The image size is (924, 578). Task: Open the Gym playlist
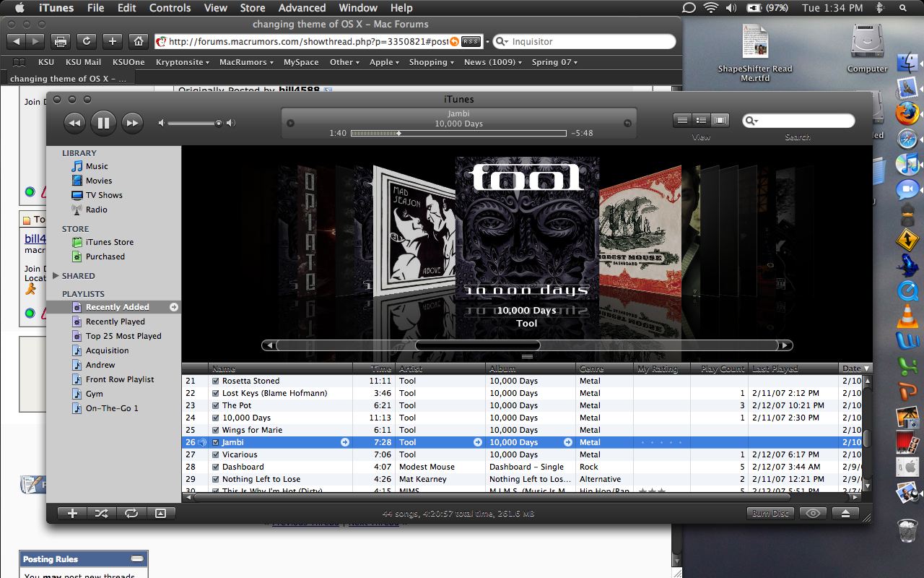[x=95, y=394]
